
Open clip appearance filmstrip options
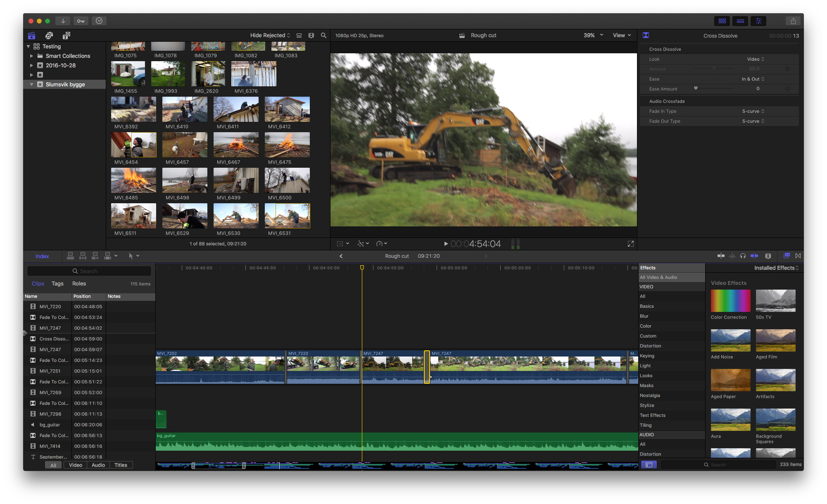[x=311, y=36]
